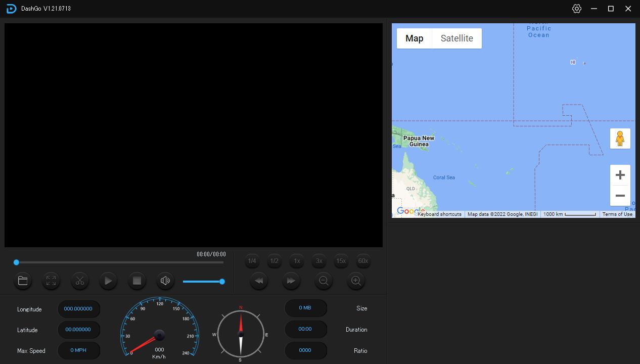This screenshot has height=364, width=640.
Task: Click the fast forward button
Action: [x=291, y=281]
